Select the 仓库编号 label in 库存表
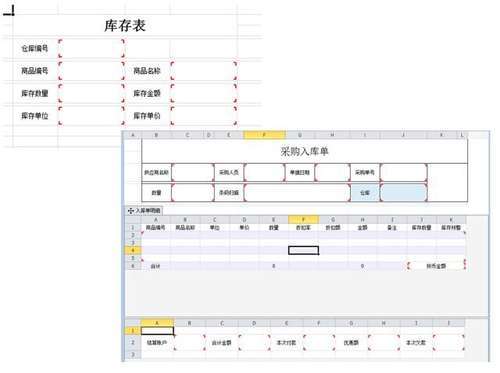The width and height of the screenshot is (500, 373). pyautogui.click(x=35, y=49)
